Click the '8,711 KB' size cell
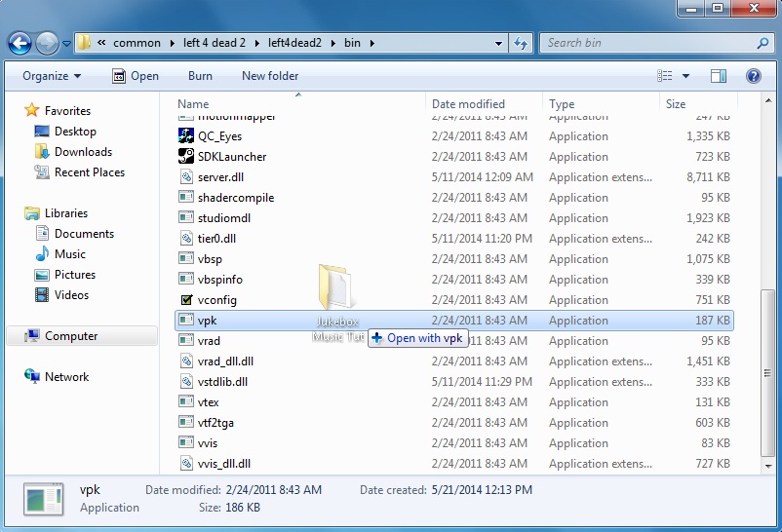 [x=708, y=177]
